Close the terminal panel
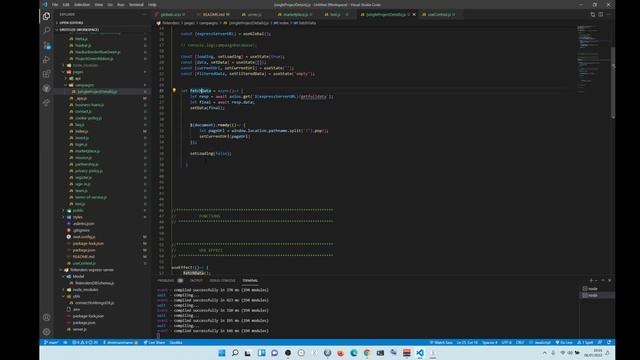 [610, 280]
